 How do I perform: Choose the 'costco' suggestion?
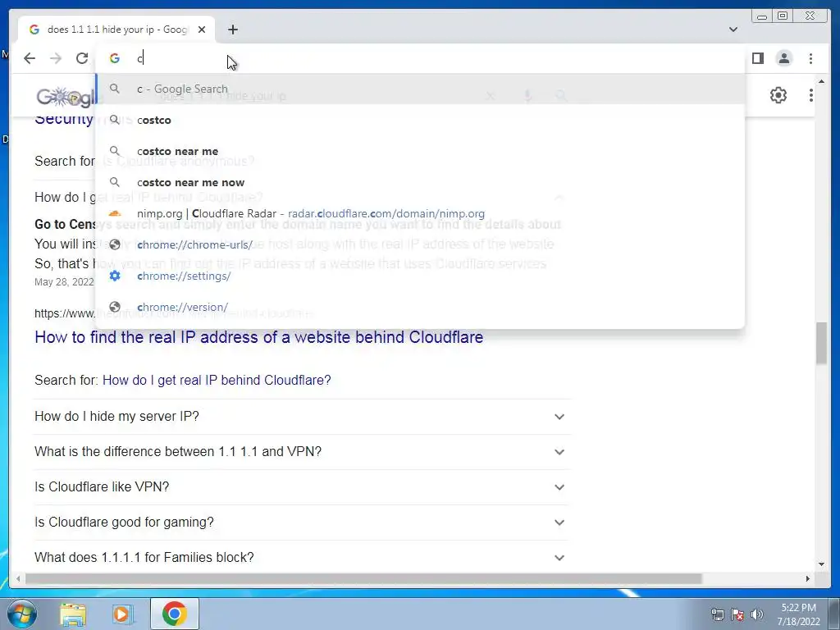(x=420, y=120)
